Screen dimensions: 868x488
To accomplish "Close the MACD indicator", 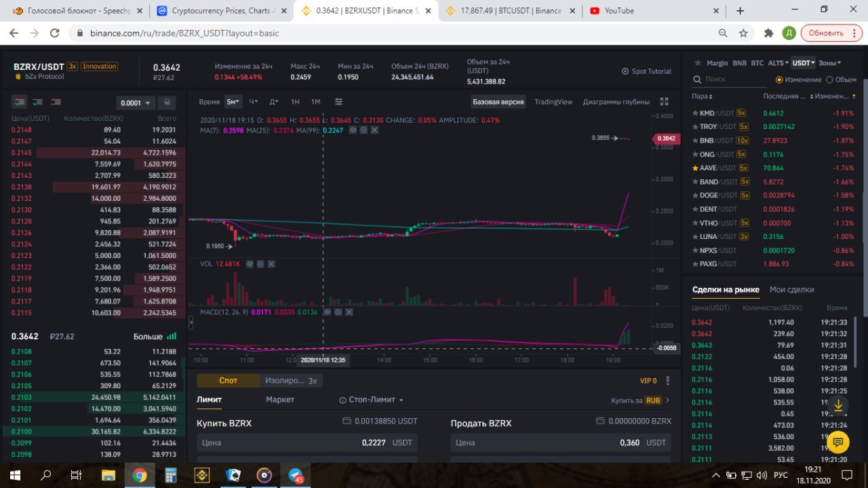I will coord(348,312).
